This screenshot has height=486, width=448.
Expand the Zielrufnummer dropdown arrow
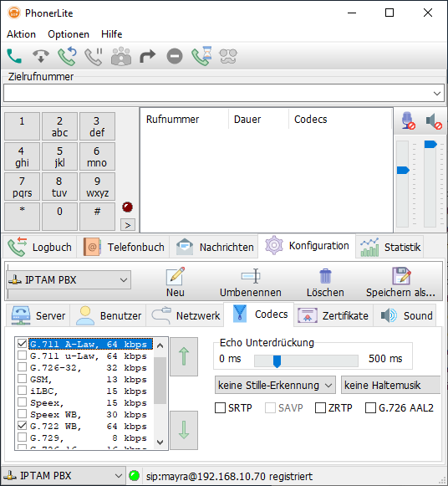(437, 93)
